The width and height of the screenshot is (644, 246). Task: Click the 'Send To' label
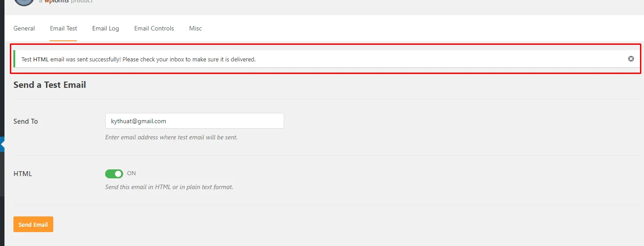tap(26, 121)
